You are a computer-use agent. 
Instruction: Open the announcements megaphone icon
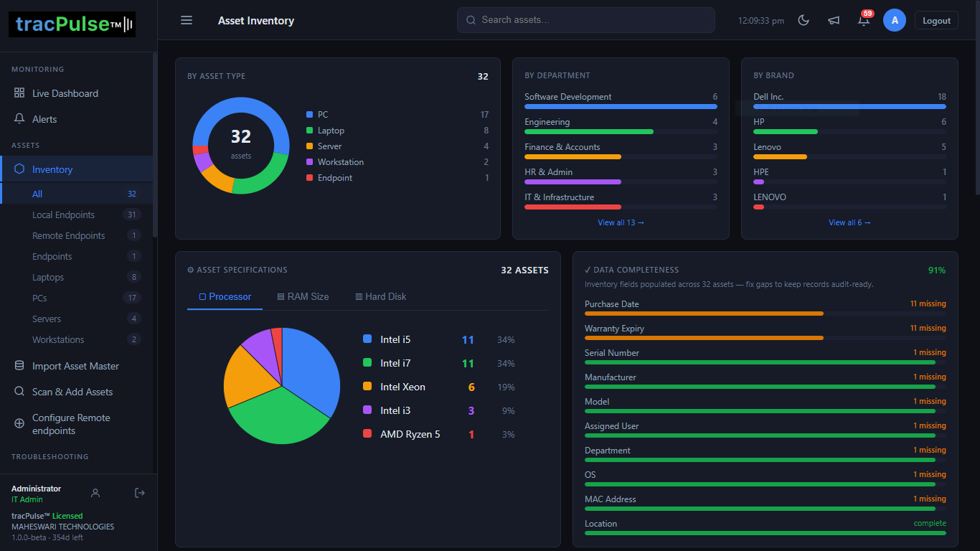[x=834, y=20]
